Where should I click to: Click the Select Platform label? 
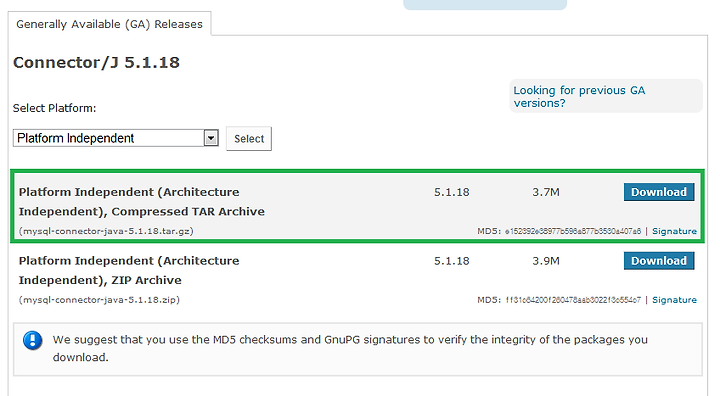(55, 108)
